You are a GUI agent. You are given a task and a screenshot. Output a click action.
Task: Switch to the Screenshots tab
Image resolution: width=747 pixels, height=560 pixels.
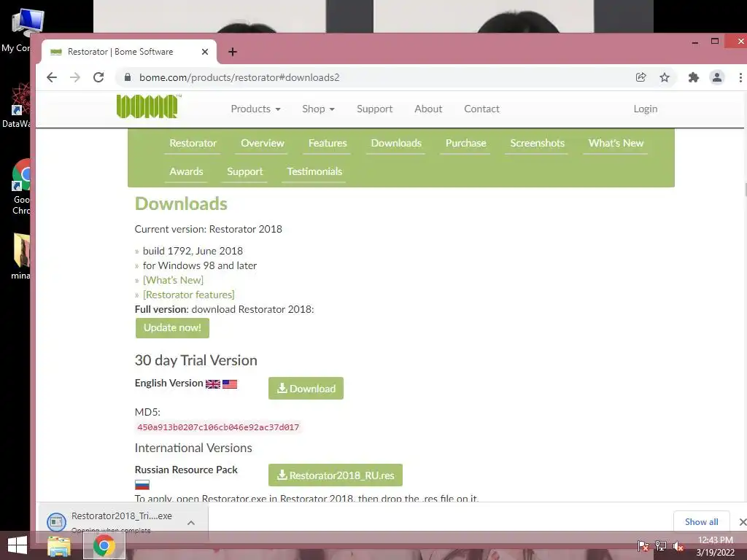[x=537, y=144]
